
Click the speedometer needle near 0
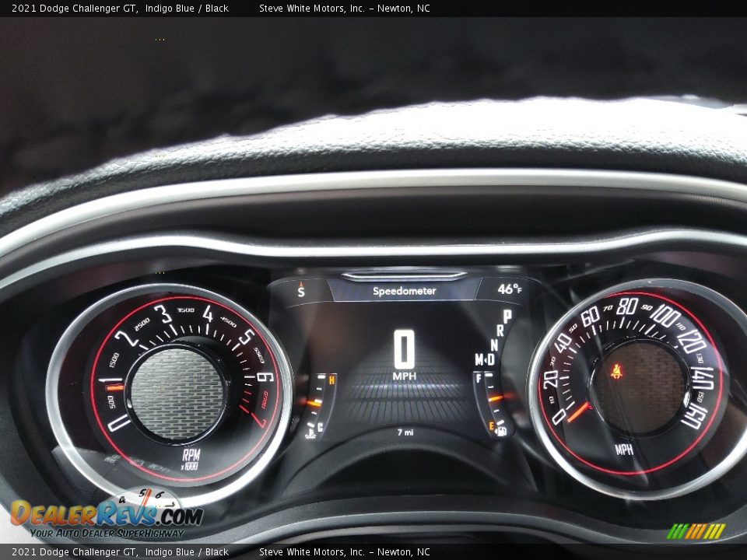[x=579, y=412]
